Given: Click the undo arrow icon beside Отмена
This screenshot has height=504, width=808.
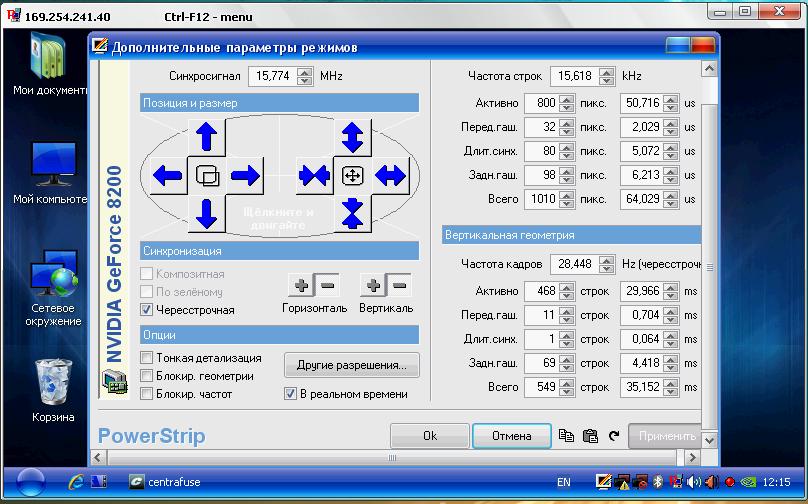Looking at the screenshot, I should point(613,436).
